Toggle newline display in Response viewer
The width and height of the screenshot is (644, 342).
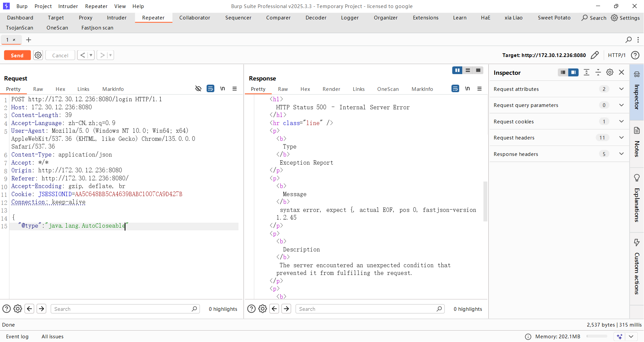tap(467, 89)
